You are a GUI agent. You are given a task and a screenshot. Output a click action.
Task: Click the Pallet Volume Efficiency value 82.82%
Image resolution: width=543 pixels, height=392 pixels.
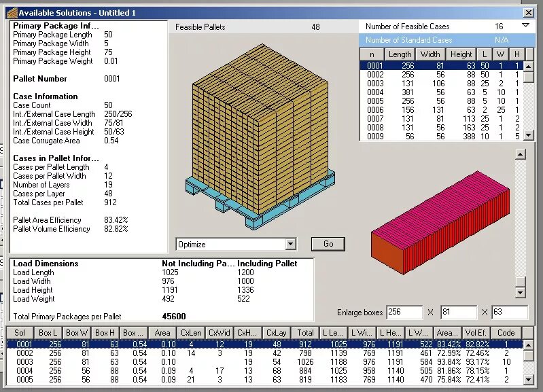coord(116,229)
